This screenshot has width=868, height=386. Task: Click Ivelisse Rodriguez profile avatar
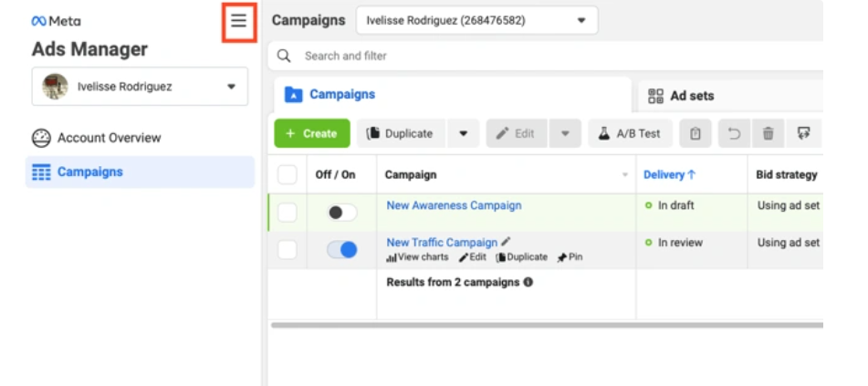coord(56,87)
